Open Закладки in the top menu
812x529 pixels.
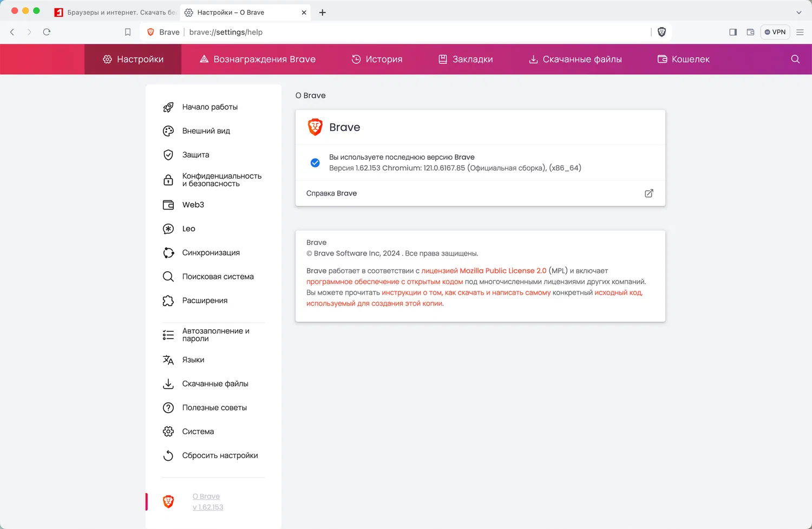click(466, 59)
